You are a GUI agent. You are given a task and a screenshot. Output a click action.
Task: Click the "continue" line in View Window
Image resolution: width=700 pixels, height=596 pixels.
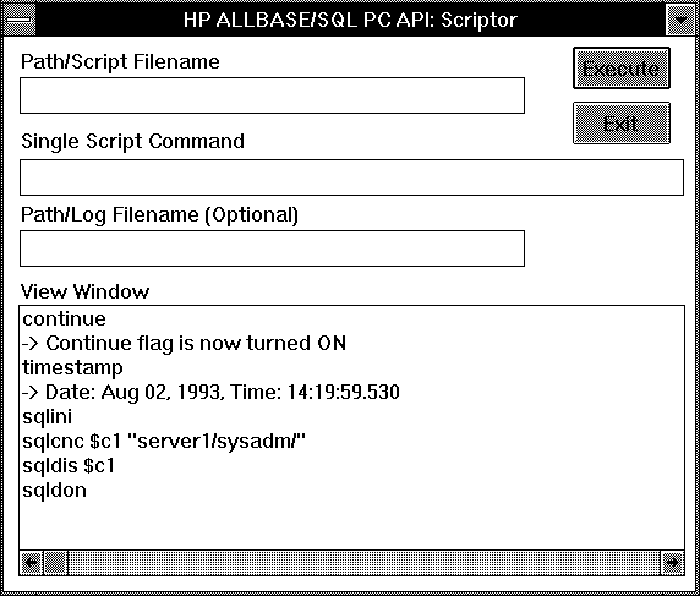pyautogui.click(x=64, y=319)
